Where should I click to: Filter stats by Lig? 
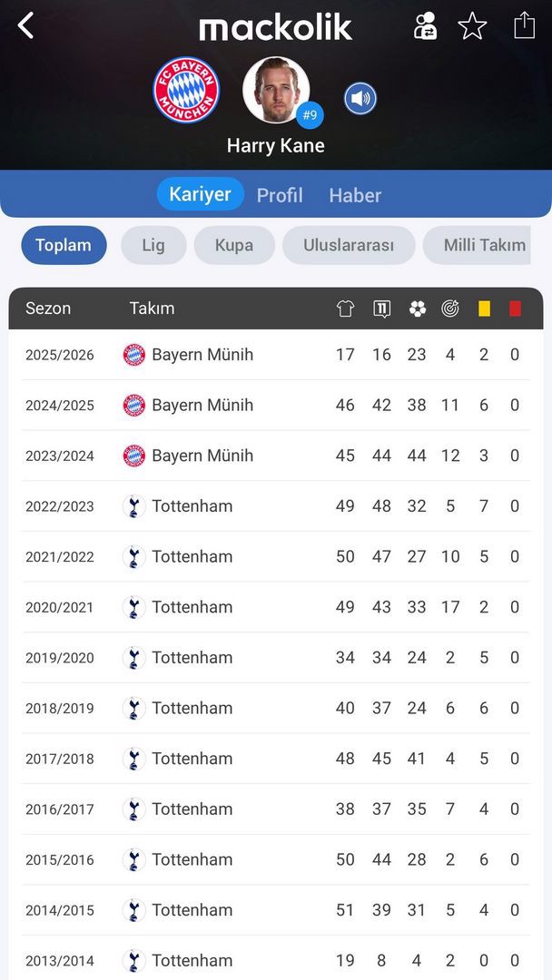tap(153, 245)
